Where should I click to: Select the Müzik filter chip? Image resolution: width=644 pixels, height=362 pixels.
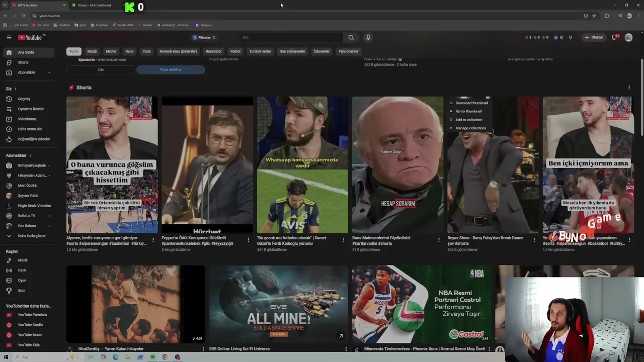coord(92,51)
